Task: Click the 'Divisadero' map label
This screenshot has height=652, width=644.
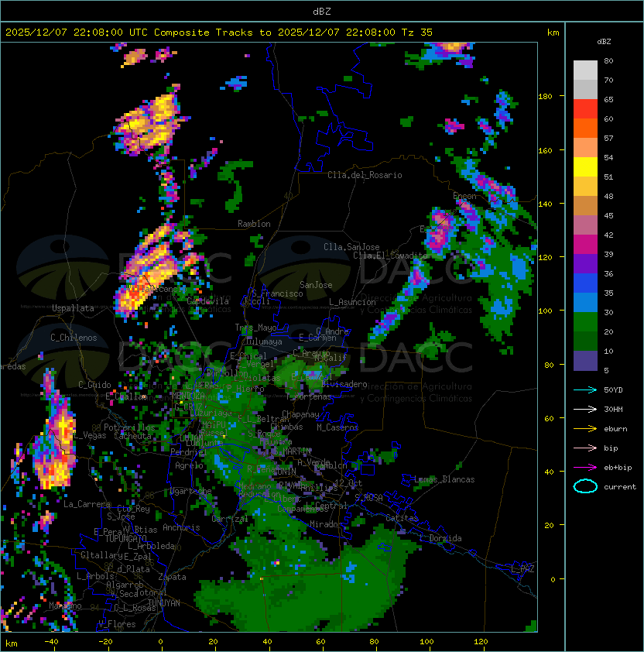Action: point(344,384)
